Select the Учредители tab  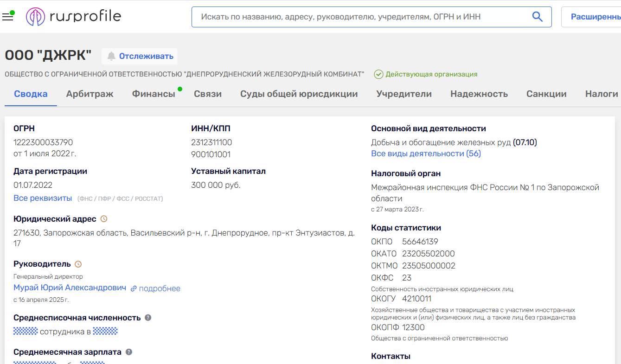(x=403, y=94)
